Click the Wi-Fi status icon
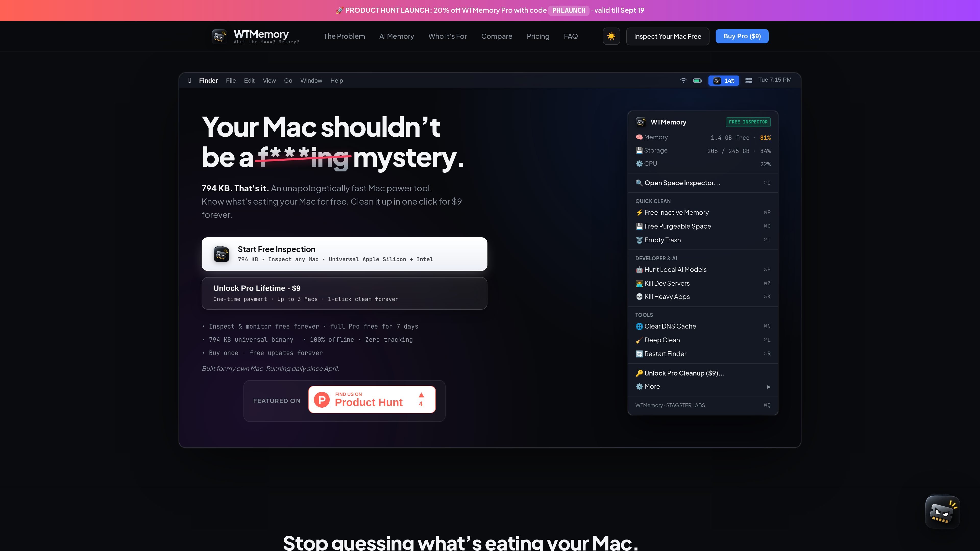The width and height of the screenshot is (980, 551). (x=683, y=80)
